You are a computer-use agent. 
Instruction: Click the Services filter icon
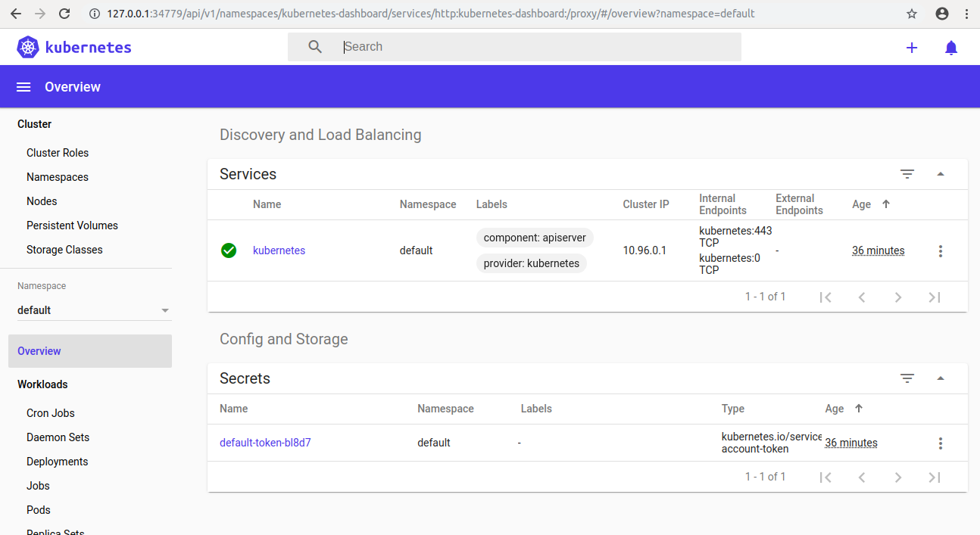click(907, 174)
